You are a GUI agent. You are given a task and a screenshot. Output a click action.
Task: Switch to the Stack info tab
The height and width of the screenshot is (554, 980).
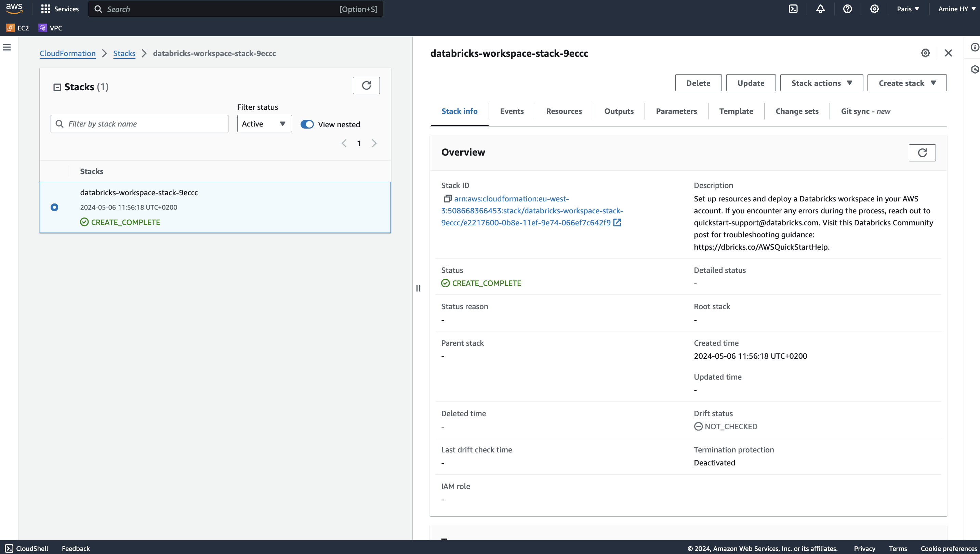pos(459,111)
